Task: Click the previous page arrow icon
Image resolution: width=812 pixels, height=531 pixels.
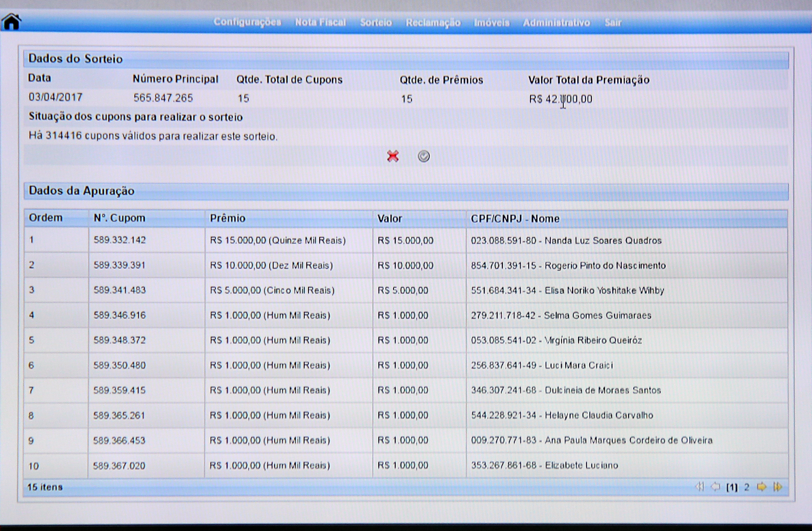Action: point(715,487)
